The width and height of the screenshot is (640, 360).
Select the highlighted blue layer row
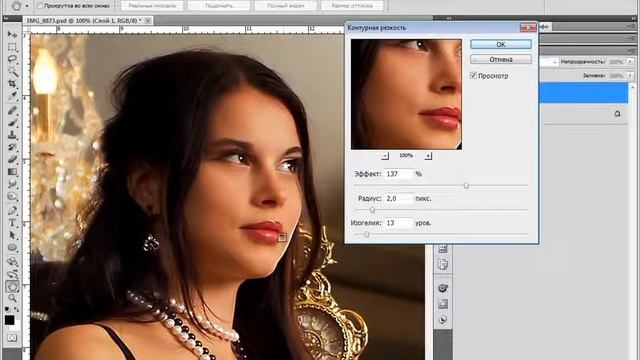(584, 93)
